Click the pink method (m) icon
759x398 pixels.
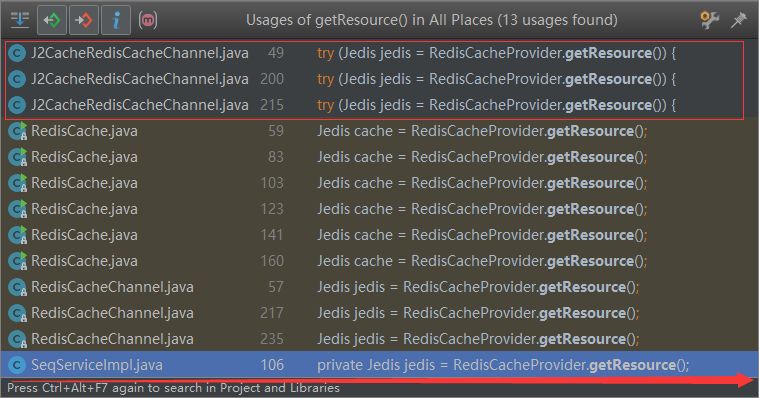[148, 20]
